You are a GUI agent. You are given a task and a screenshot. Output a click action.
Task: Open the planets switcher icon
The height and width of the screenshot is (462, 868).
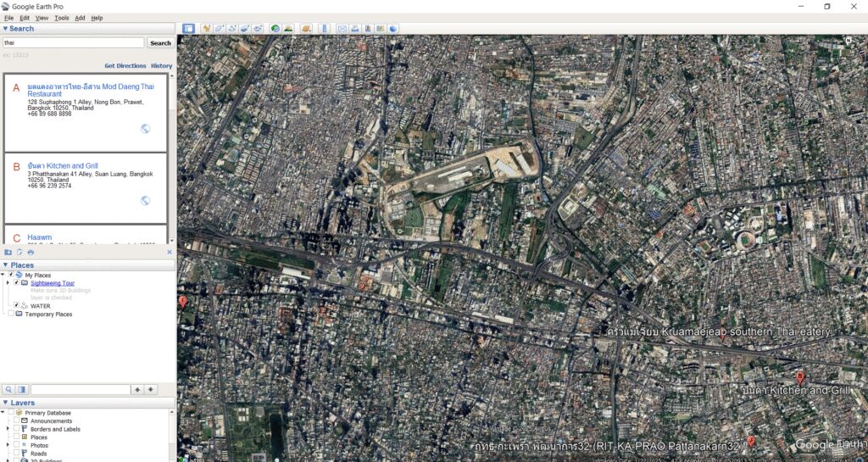pyautogui.click(x=306, y=29)
